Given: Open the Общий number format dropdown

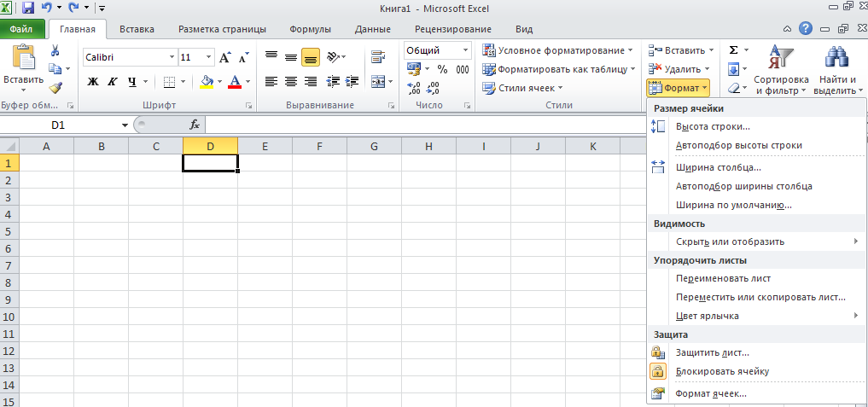Looking at the screenshot, I should pyautogui.click(x=465, y=50).
